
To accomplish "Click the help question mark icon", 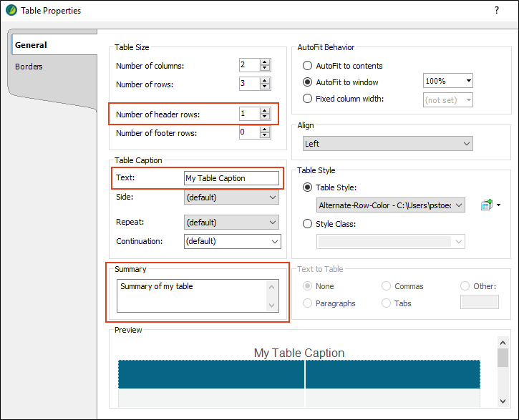I will [497, 11].
